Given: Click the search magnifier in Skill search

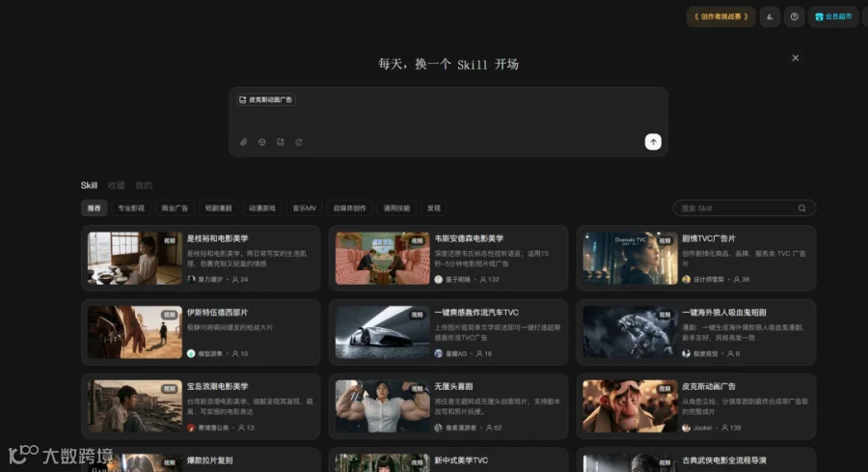Looking at the screenshot, I should [x=802, y=208].
